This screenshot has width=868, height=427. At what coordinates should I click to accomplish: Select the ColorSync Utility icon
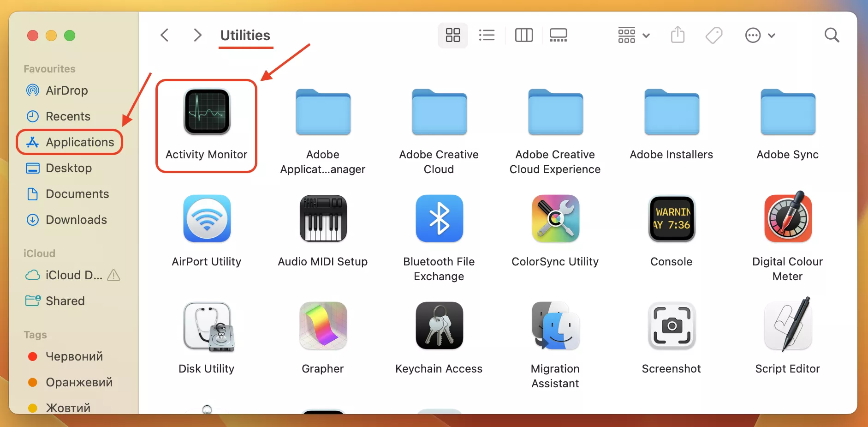click(x=555, y=219)
